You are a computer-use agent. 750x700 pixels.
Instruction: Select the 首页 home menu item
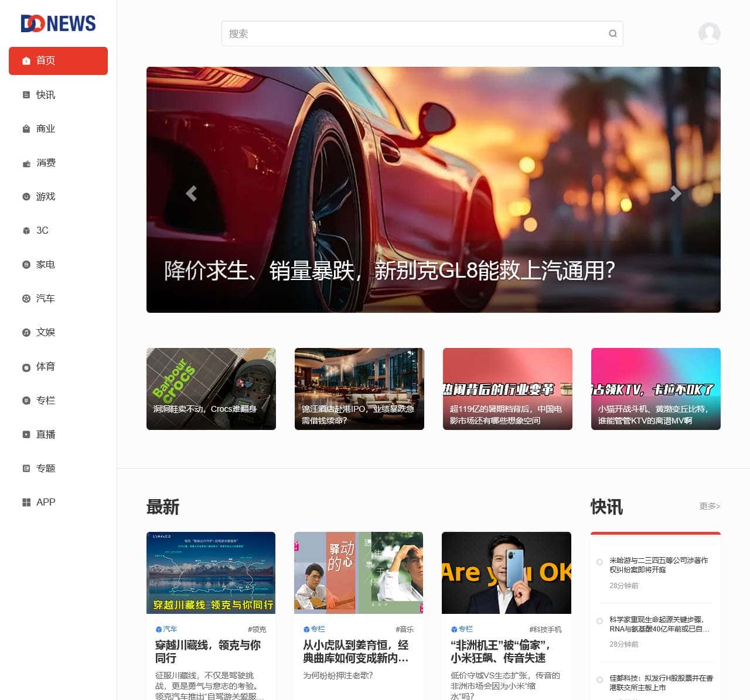(58, 61)
